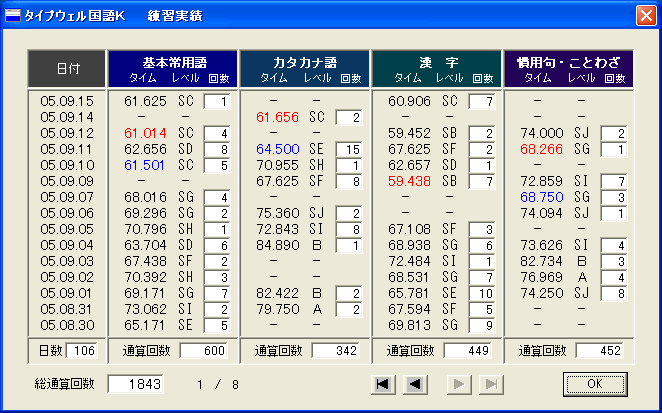Click the last page navigation button
This screenshot has width=662, height=413.
tap(491, 384)
